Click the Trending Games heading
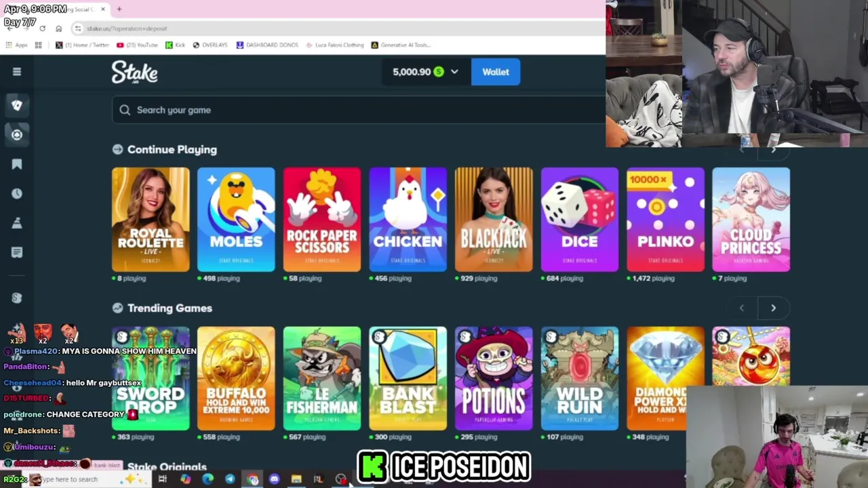The width and height of the screenshot is (868, 488). pyautogui.click(x=170, y=308)
